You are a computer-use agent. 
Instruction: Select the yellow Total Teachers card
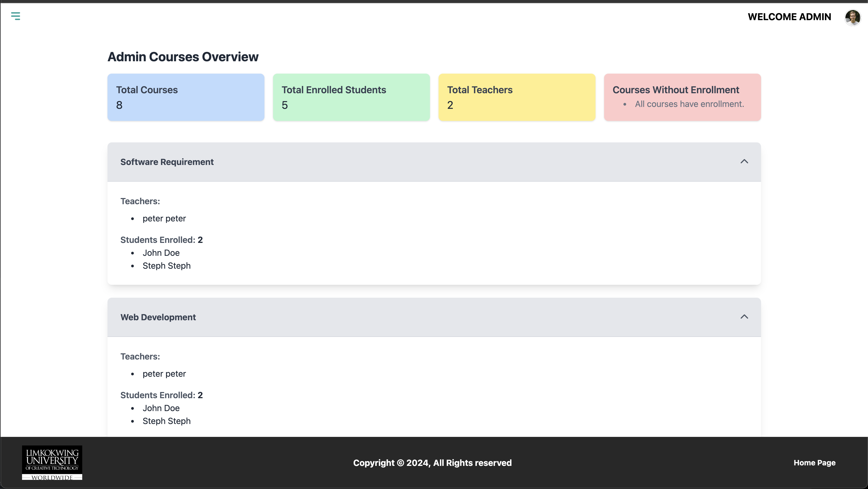coord(517,97)
